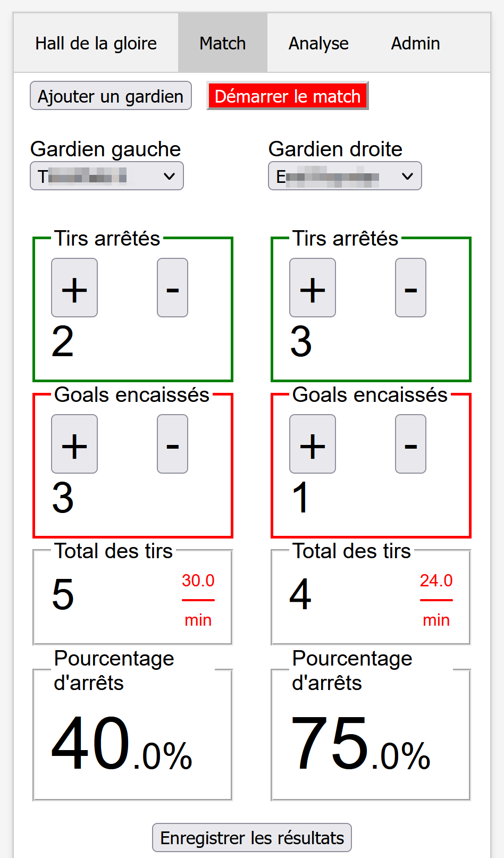This screenshot has height=858, width=504.
Task: Remove a Goals encaissés from right goalkeeper
Action: click(410, 444)
